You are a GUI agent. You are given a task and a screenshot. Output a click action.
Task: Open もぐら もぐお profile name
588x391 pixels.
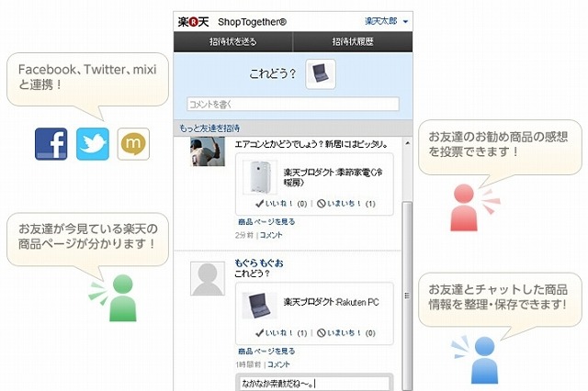259,263
